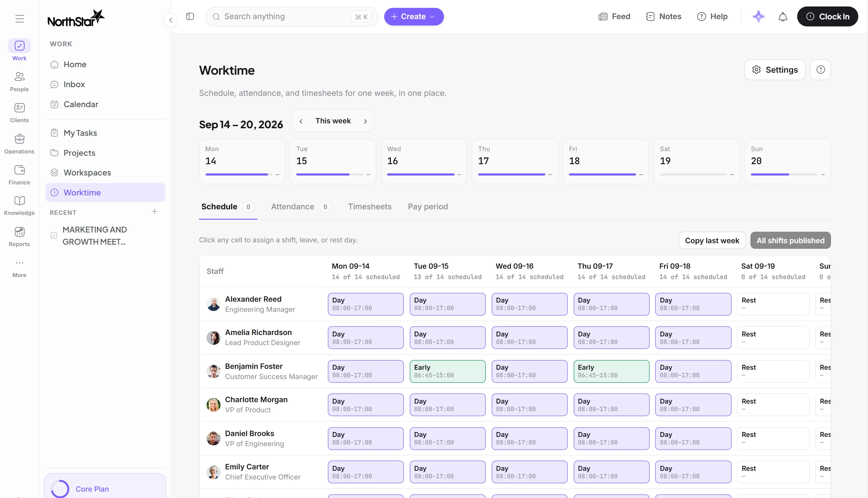Open the Pay period tab
The height and width of the screenshot is (498, 868).
428,207
